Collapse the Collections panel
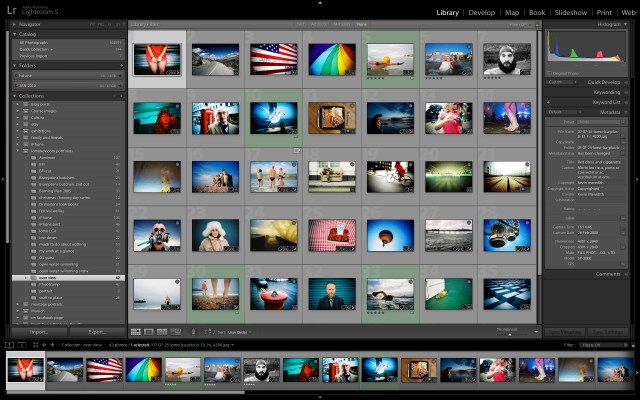The width and height of the screenshot is (640, 400). (14, 96)
